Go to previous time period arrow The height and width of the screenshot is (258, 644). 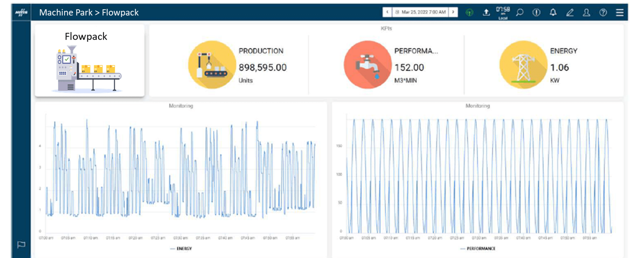[x=387, y=12]
